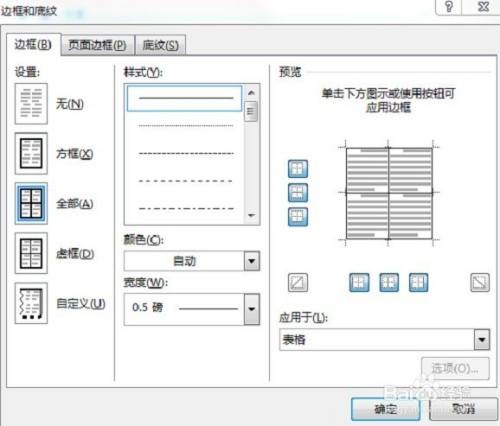Open the 颜色(C) color dropdown
Image resolution: width=500 pixels, height=426 pixels.
[x=252, y=261]
